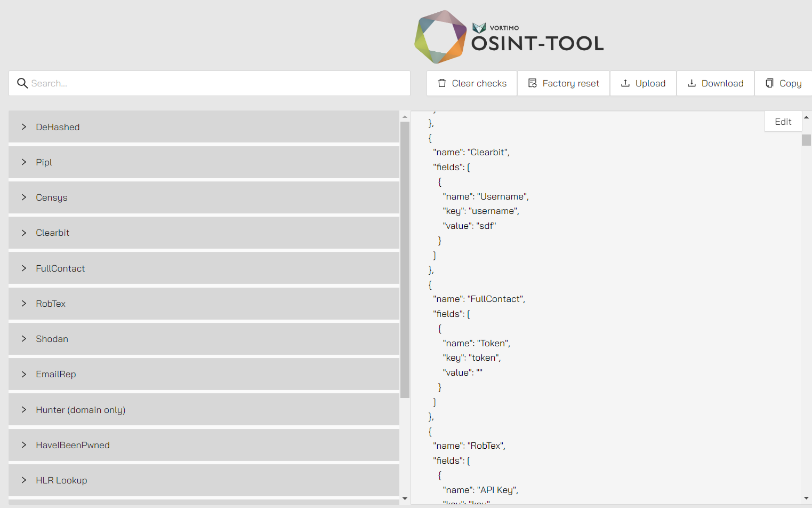Select the Clearbit row label in list
The width and height of the screenshot is (812, 508).
[52, 233]
